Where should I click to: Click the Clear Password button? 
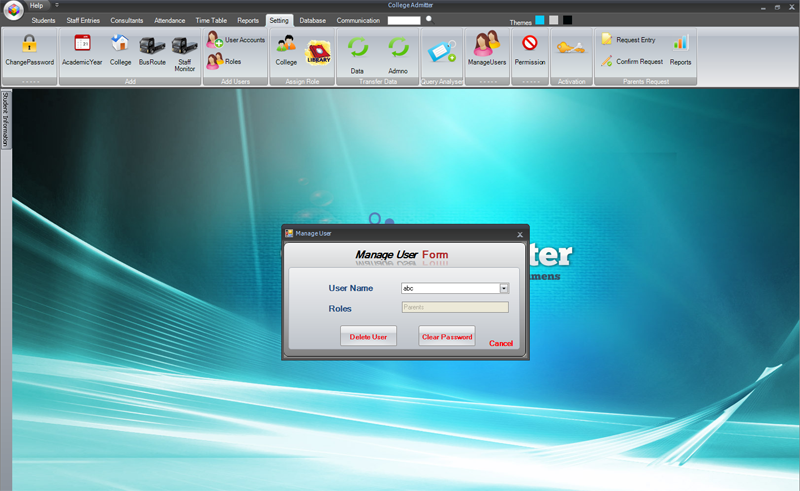coord(447,336)
